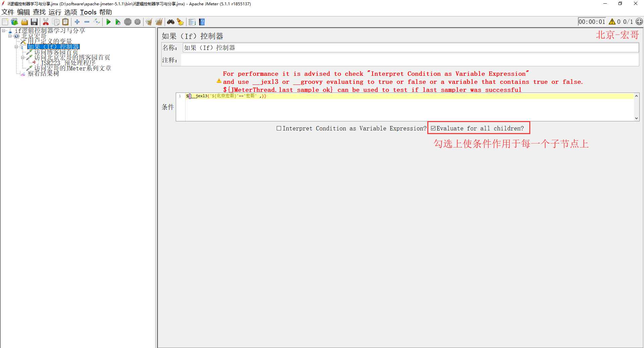Screen dimensions: 644x348
Task: Collapse all nodes with minus icon
Action: point(87,22)
